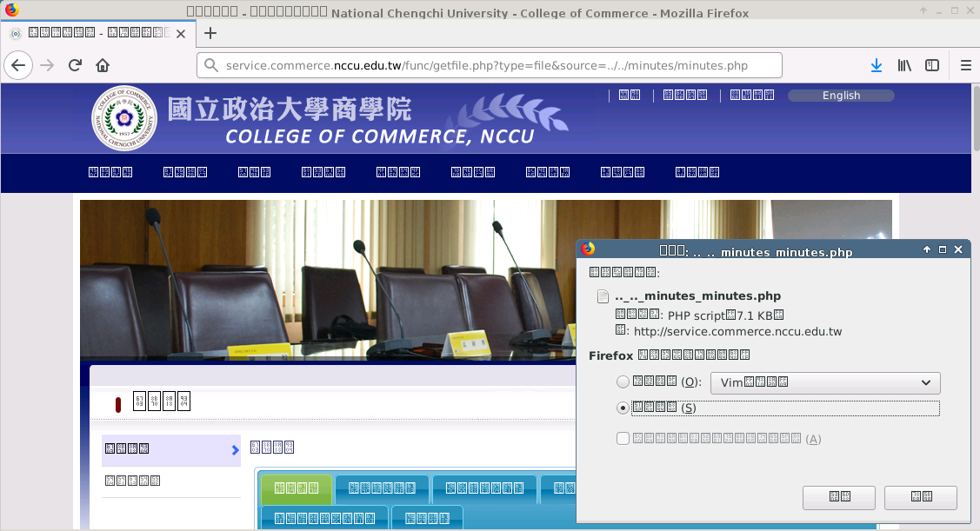Click the file icon beside minutes_minutes.php
The width and height of the screenshot is (980, 531).
(x=603, y=296)
